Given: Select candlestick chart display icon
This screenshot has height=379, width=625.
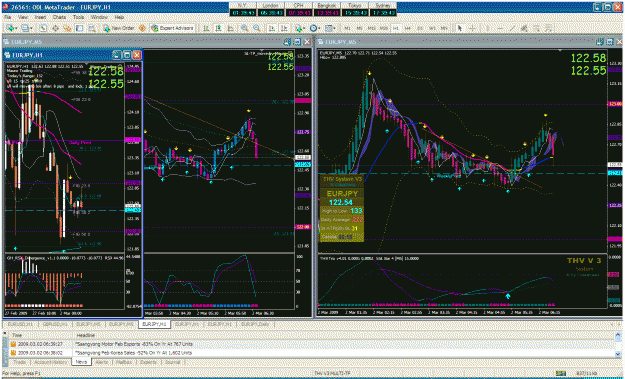Looking at the screenshot, I should pyautogui.click(x=218, y=28).
